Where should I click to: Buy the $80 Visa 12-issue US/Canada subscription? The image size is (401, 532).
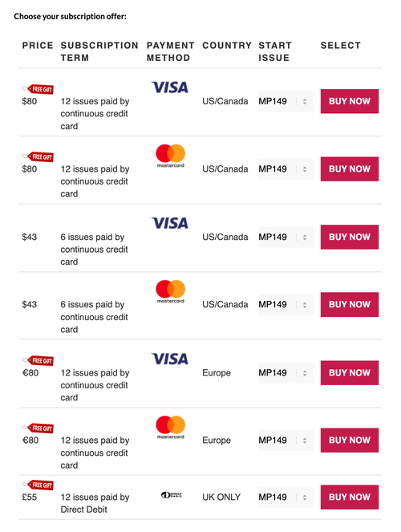tap(350, 101)
